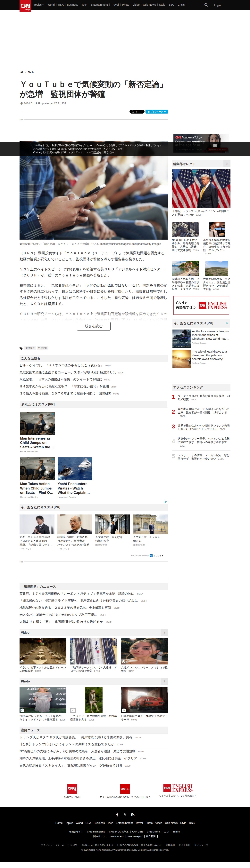This screenshot has width=250, height=868.
Task: Click 続きを読む to read the full article
Action: (94, 326)
